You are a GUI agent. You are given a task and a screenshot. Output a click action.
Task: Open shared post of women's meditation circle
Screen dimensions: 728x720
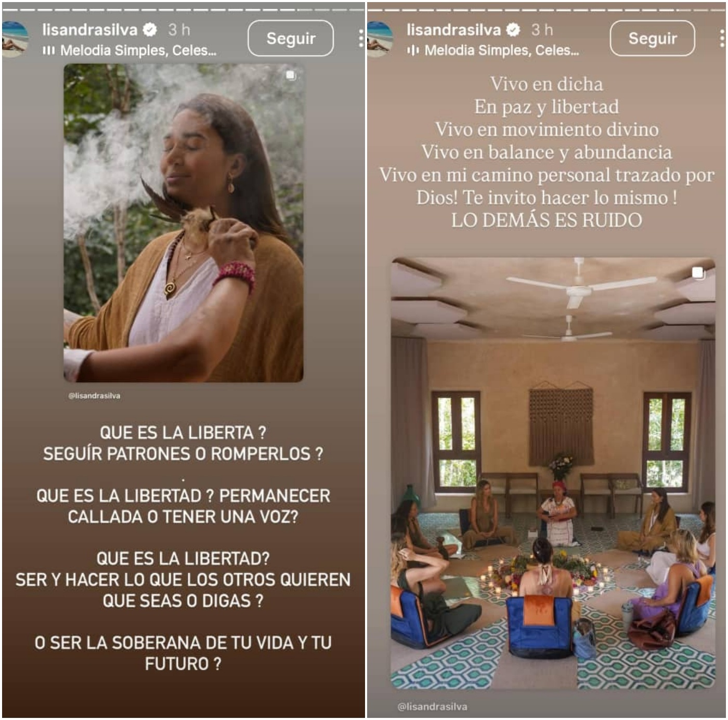(553, 474)
